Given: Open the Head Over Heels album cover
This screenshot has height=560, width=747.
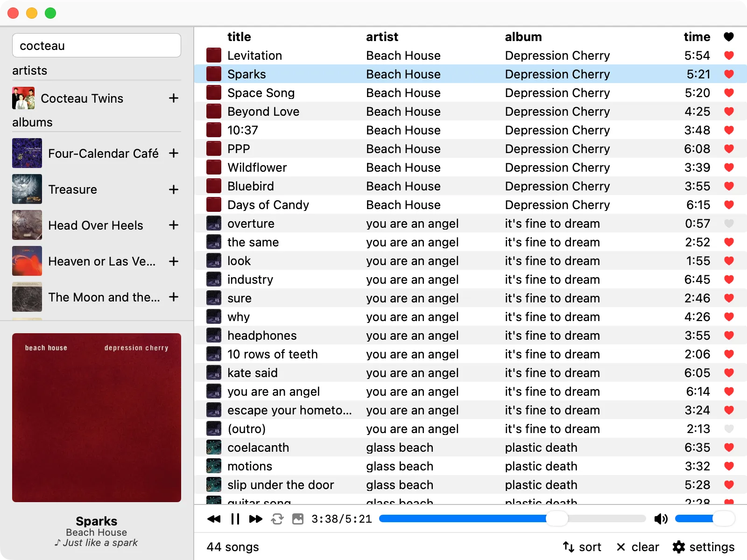Looking at the screenshot, I should (27, 225).
